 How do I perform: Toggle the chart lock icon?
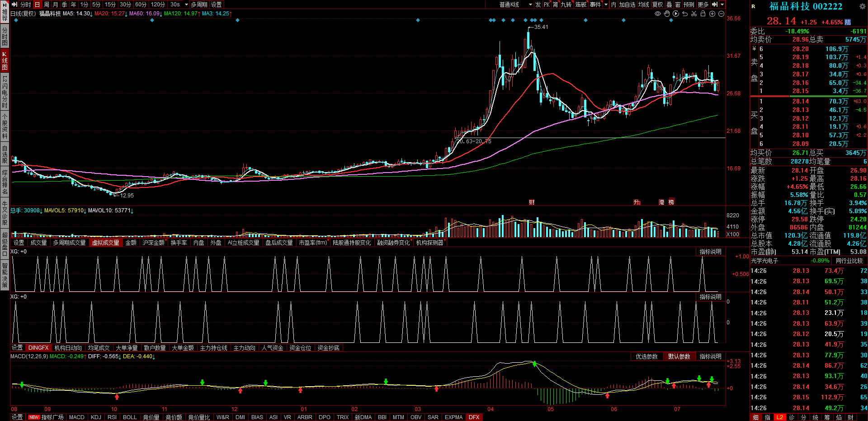coord(703,14)
